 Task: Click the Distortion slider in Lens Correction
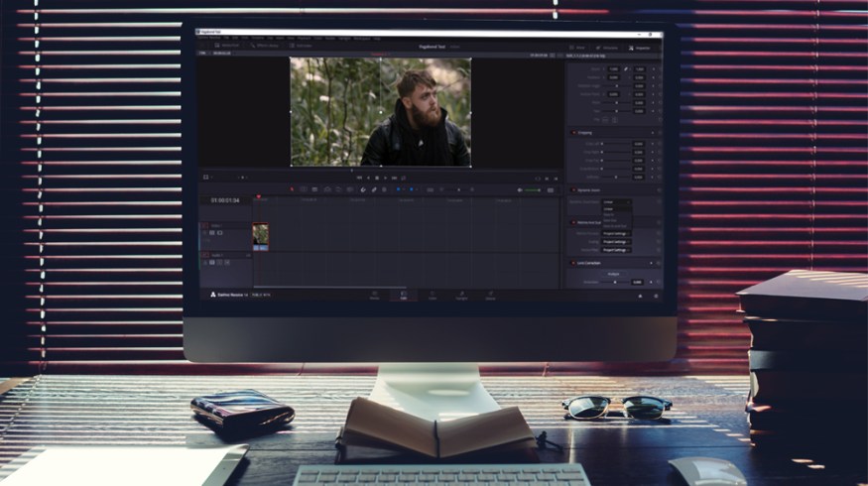[x=615, y=283]
